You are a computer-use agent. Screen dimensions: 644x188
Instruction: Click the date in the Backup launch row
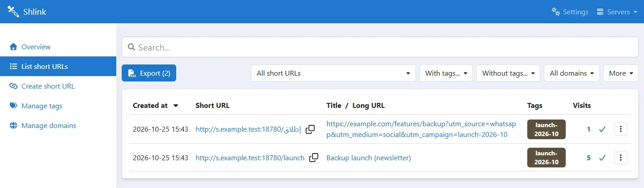(x=161, y=158)
